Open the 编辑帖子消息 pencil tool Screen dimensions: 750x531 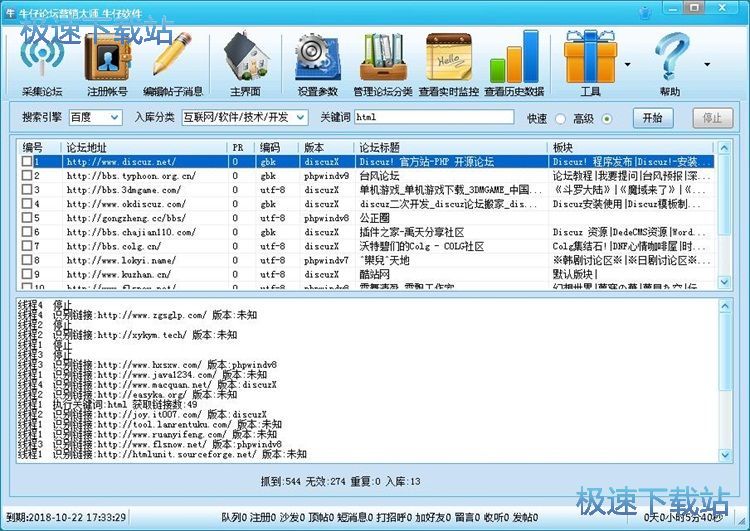(x=173, y=64)
